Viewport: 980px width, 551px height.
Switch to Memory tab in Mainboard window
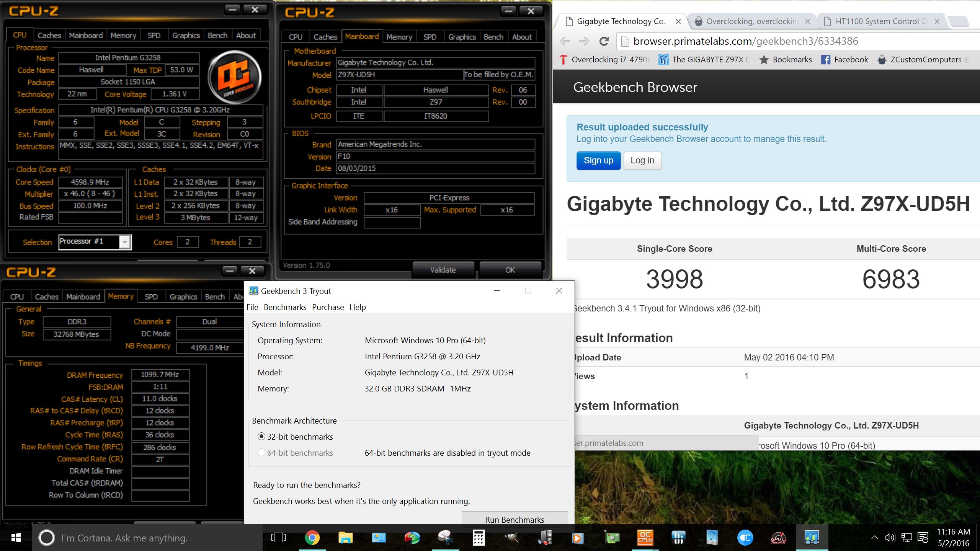tap(399, 37)
